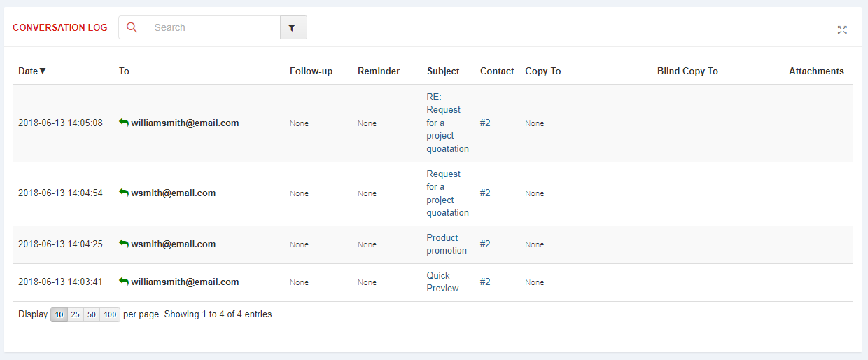Open contact #2 in the Product promotion row

point(485,244)
